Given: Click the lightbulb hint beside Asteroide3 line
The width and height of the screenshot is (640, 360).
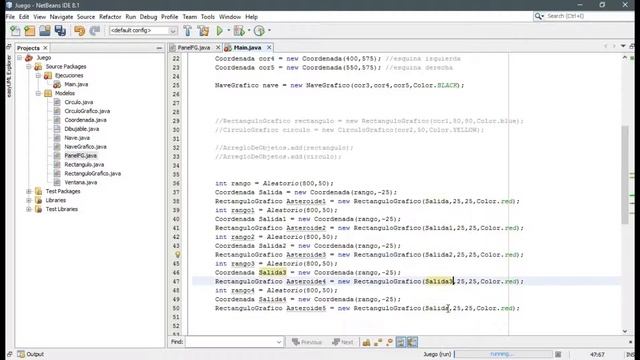Looking at the screenshot, I should click(178, 254).
